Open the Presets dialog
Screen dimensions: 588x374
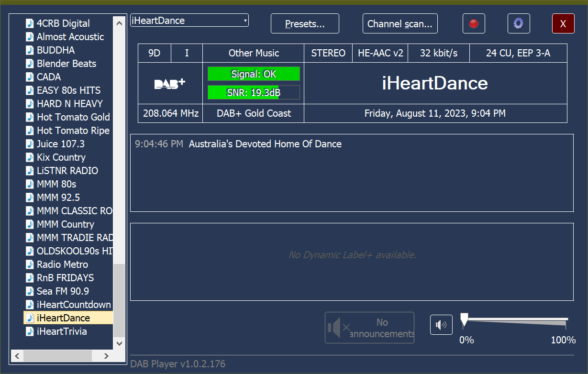click(305, 23)
